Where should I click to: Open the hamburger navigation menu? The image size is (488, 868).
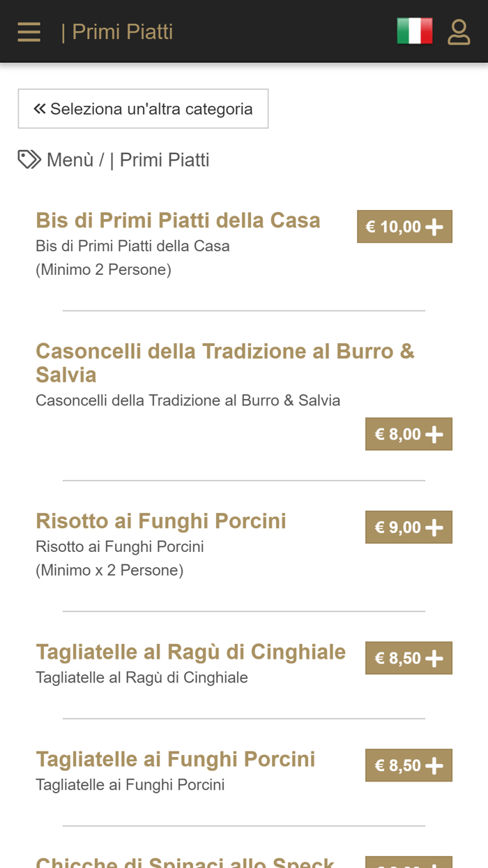(29, 31)
